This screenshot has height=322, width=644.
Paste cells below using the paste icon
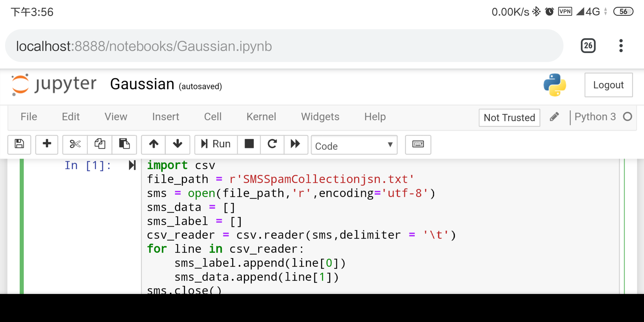(124, 144)
